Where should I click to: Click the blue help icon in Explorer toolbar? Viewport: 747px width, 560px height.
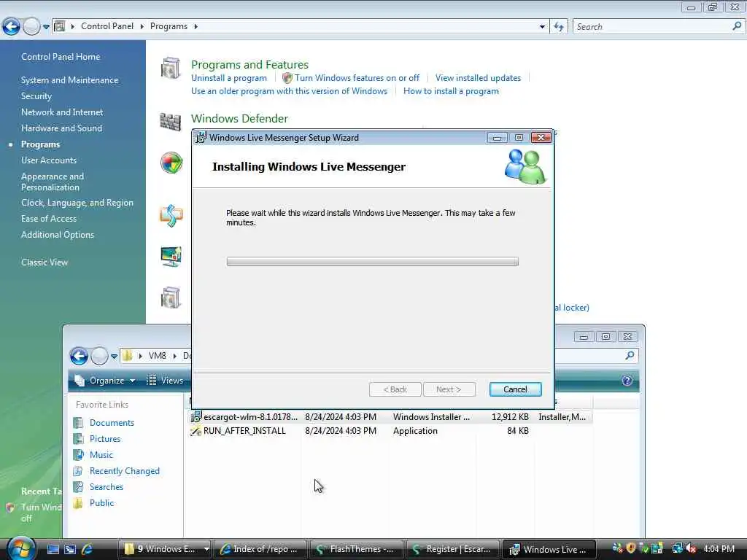(x=627, y=381)
